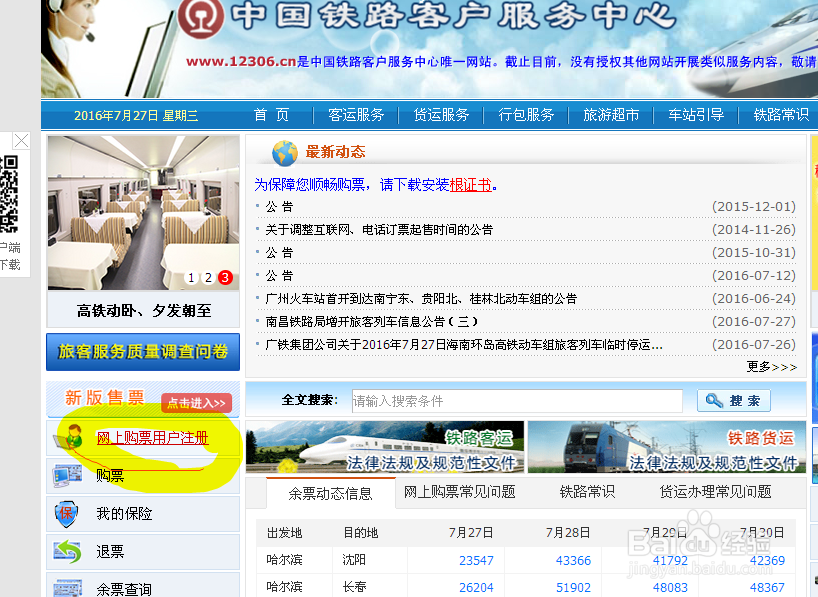Click the shield icon beside 我的保险

tap(66, 514)
